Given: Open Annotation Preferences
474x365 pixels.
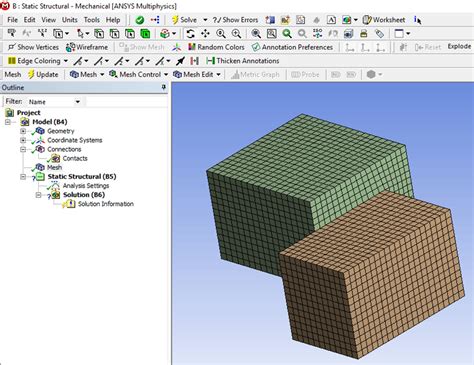Looking at the screenshot, I should [292, 47].
